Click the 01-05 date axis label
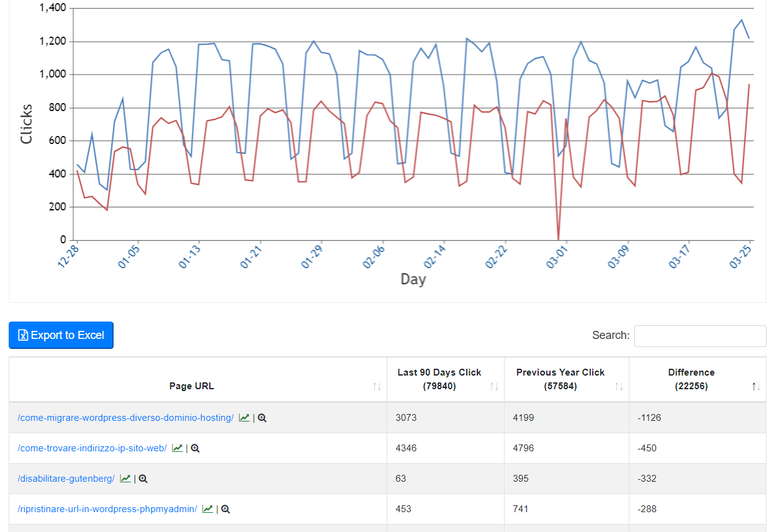The width and height of the screenshot is (774, 532). 129,256
